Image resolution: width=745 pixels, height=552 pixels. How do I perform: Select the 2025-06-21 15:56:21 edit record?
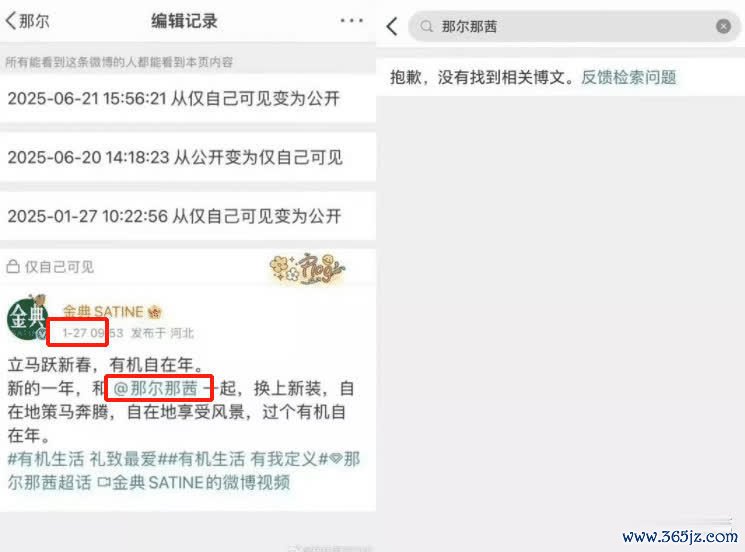tap(188, 99)
